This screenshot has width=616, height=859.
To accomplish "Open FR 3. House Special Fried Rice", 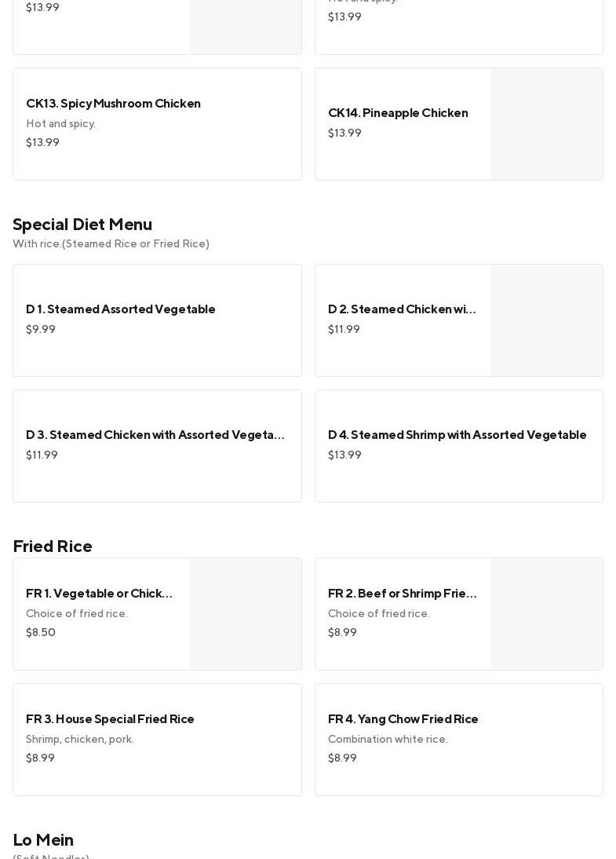I will [110, 719].
